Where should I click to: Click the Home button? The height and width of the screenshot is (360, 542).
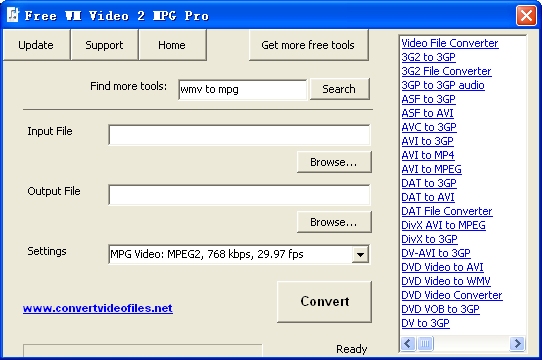(x=172, y=45)
